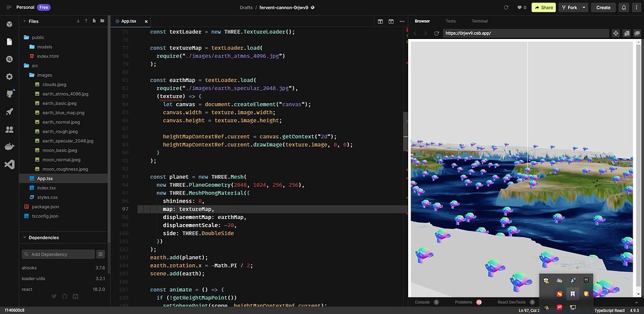
Task: Open the Deployment rocket panel
Action: [9, 112]
